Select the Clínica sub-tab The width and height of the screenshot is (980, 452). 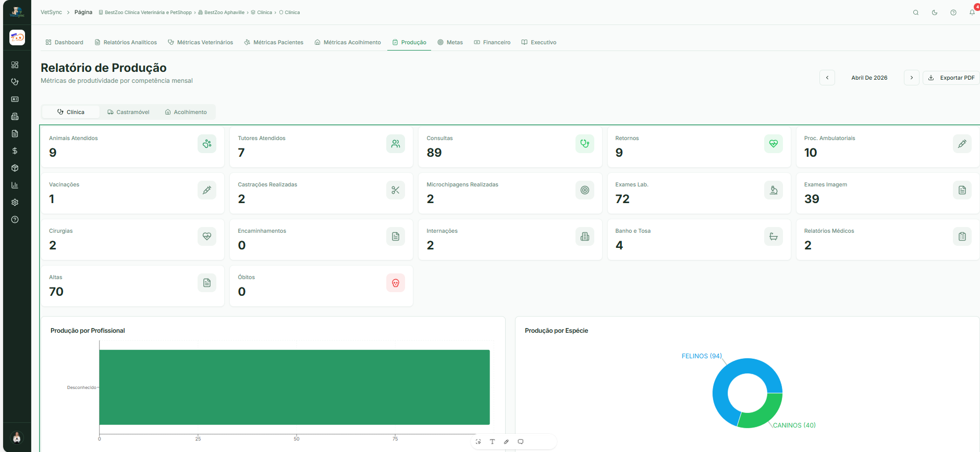[x=71, y=112]
